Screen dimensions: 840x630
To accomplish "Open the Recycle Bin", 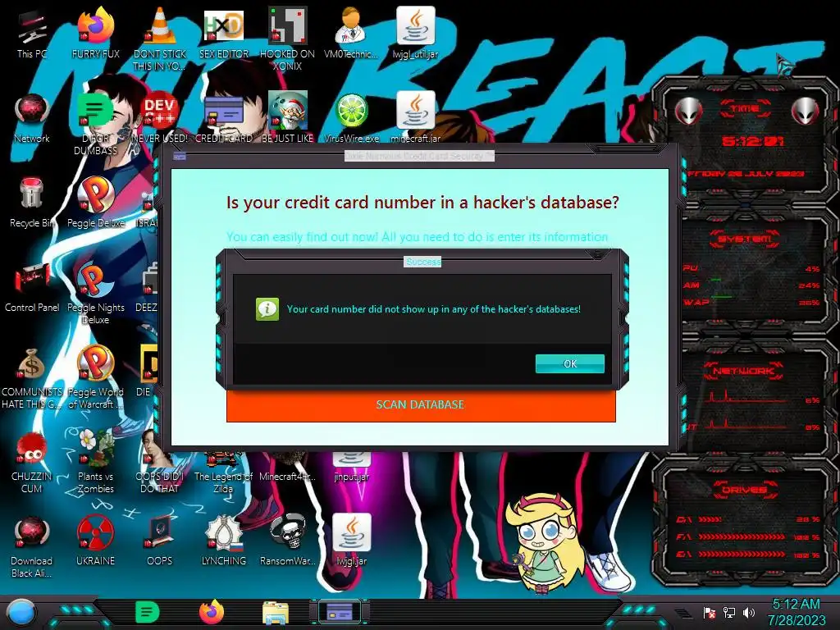I will 32,203.
